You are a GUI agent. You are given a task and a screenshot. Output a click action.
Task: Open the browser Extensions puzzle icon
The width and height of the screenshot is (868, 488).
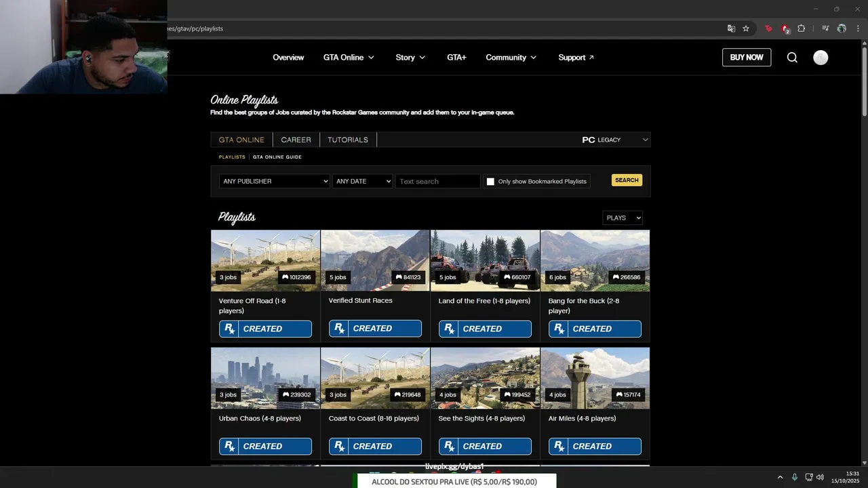(802, 28)
